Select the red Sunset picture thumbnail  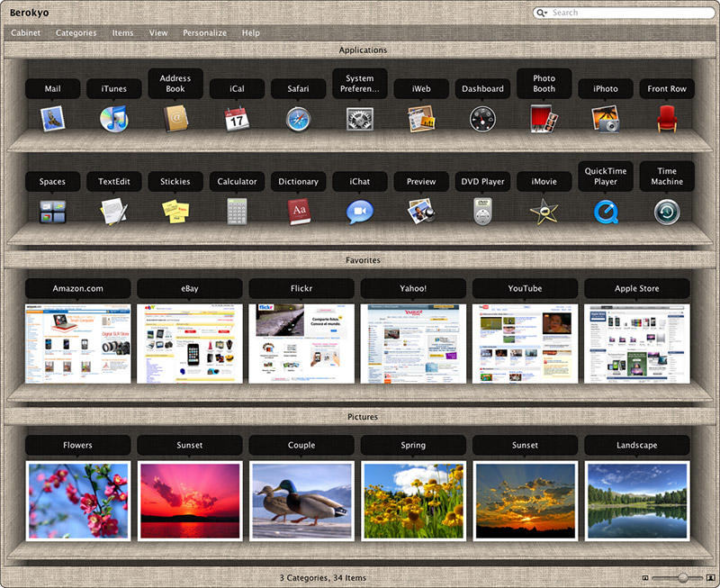pos(190,502)
